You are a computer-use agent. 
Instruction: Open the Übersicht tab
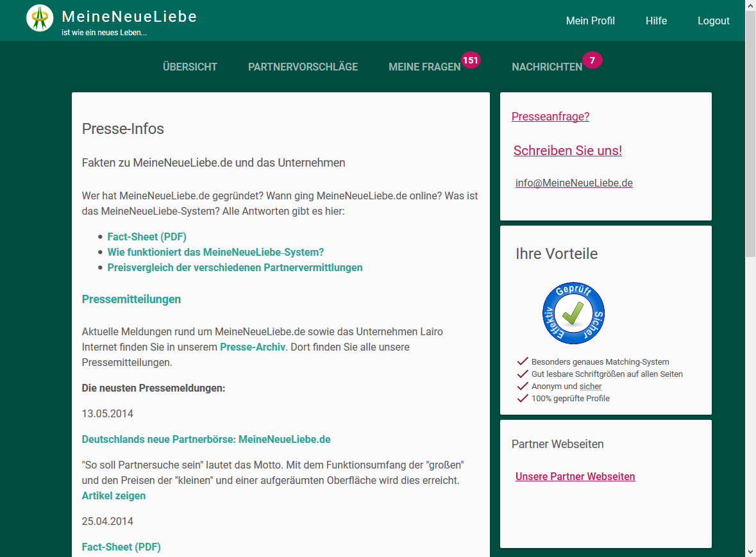pos(190,67)
